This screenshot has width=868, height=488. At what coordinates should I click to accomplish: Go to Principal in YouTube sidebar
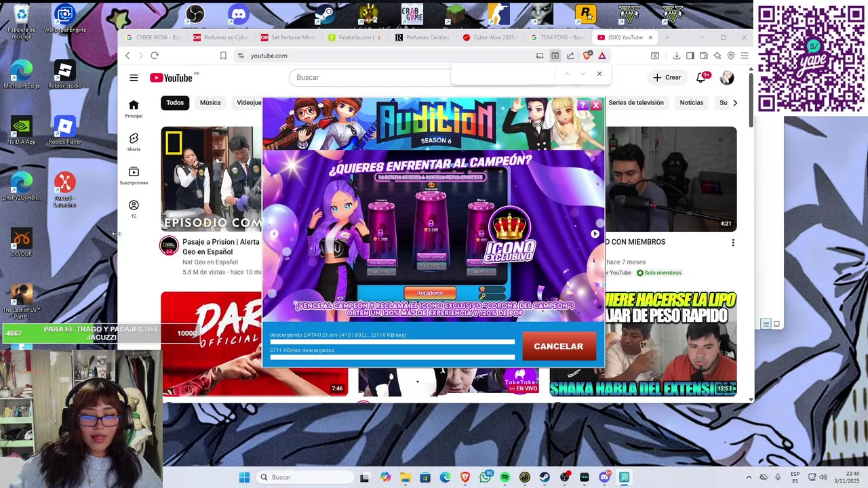pos(134,108)
